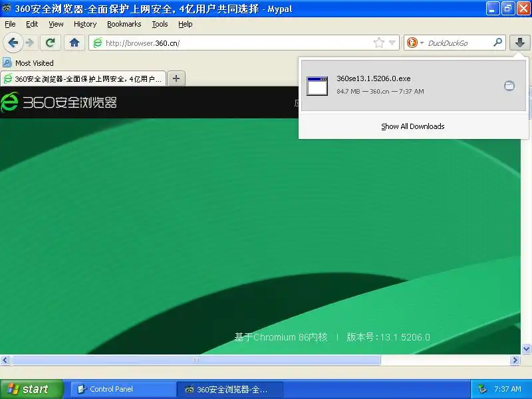Open containing folder for downloaded exe

509,86
